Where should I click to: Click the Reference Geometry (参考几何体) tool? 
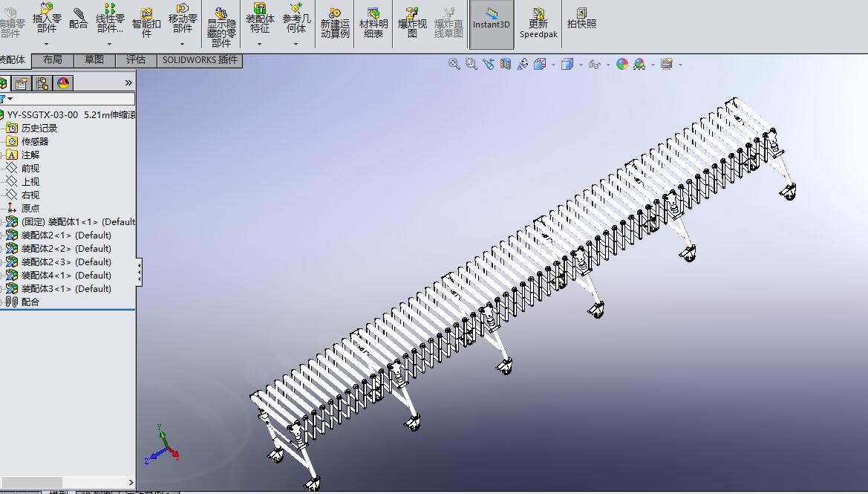[x=296, y=18]
